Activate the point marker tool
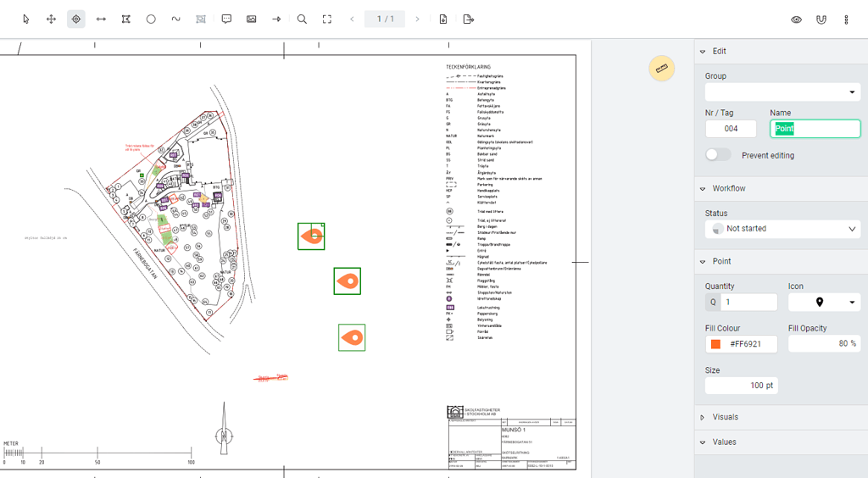 point(75,19)
